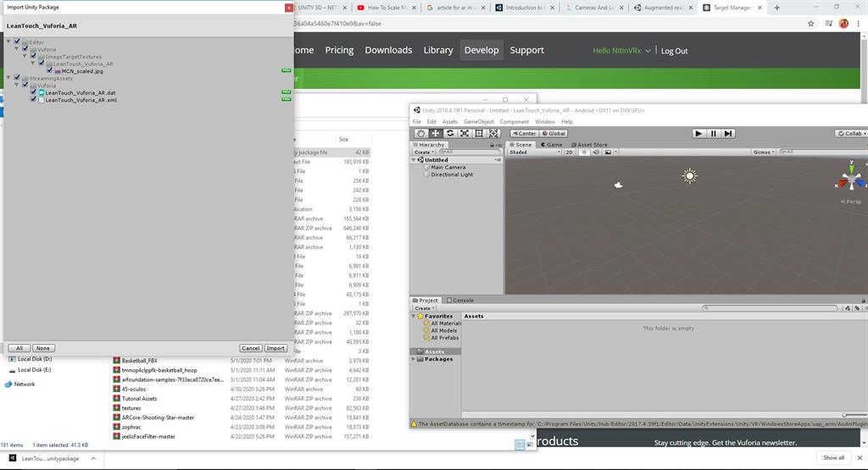Viewport: 868px width, 470px height.
Task: Uncheck LeanTouch_Vuforia_AR.dat checkbox
Action: tap(33, 92)
